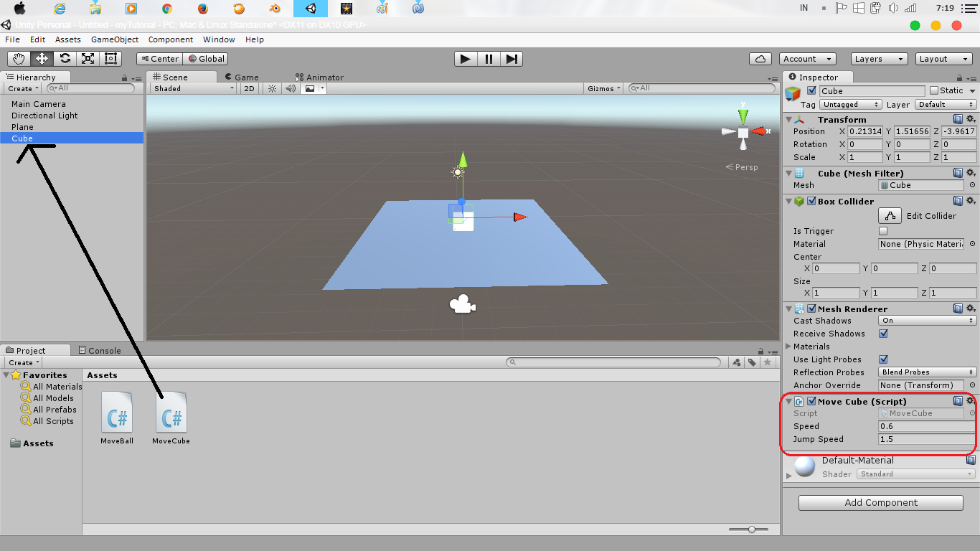
Task: Switch to the Console tab
Action: pyautogui.click(x=101, y=350)
